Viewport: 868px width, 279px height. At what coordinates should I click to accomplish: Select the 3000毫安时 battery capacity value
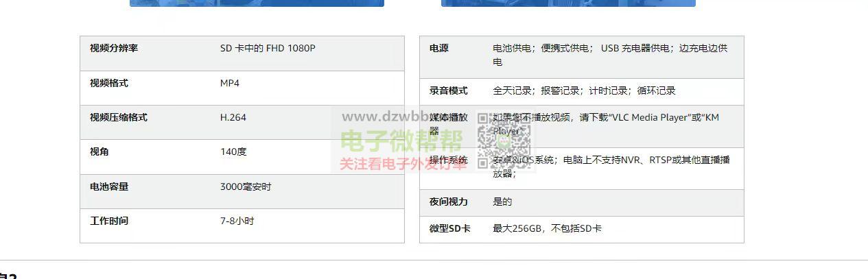point(246,186)
